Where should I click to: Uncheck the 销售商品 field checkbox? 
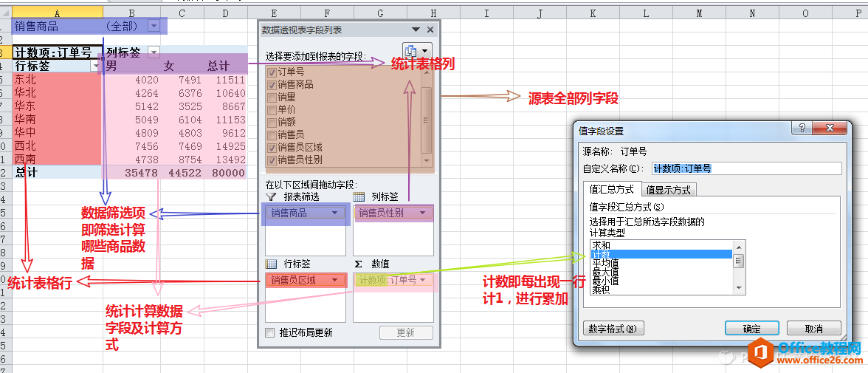[272, 85]
